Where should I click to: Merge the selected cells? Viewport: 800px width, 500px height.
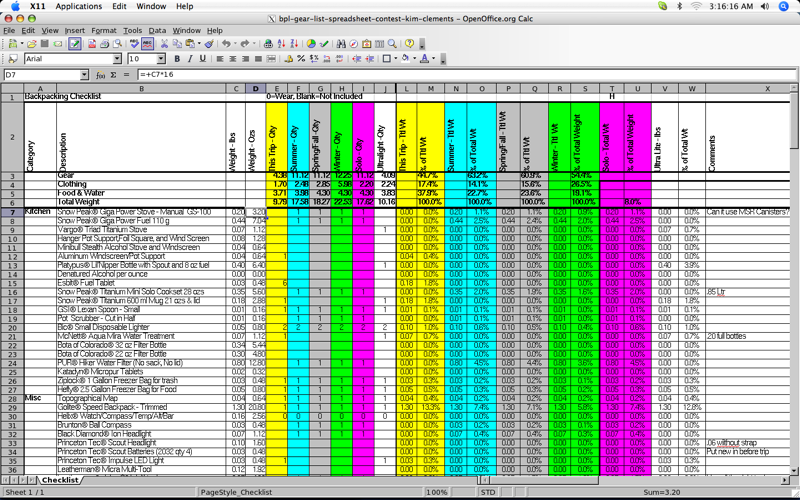[x=271, y=59]
